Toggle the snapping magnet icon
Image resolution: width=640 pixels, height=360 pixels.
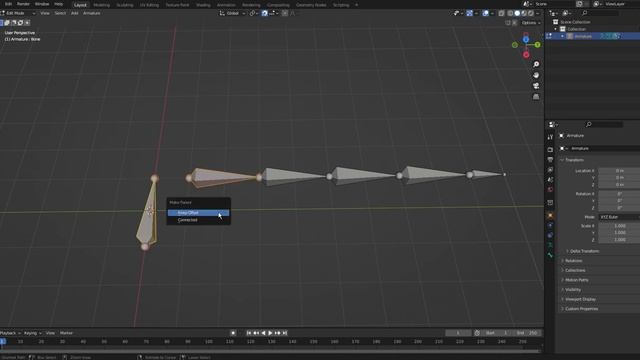click(264, 13)
